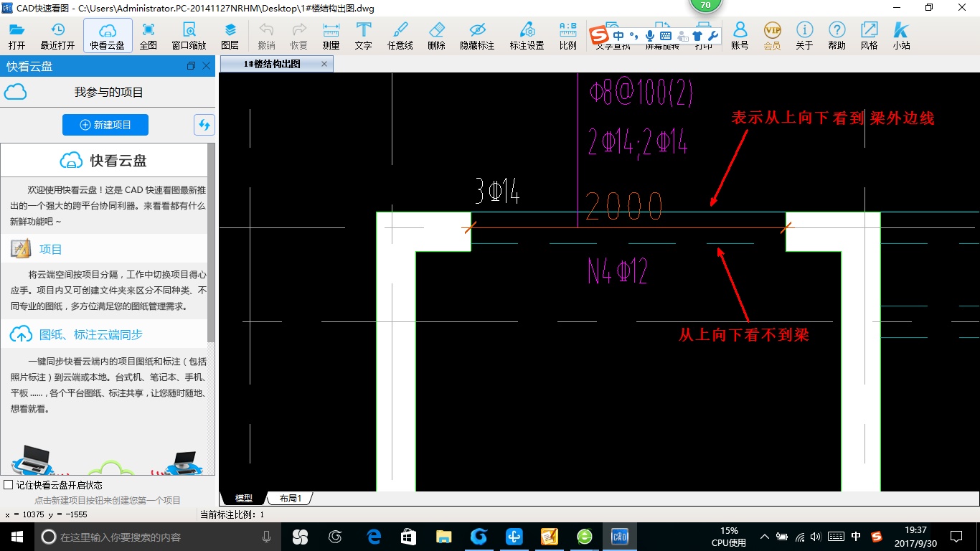Image resolution: width=980 pixels, height=551 pixels.
Task: Click the 我参与的项目 header
Action: 109,92
